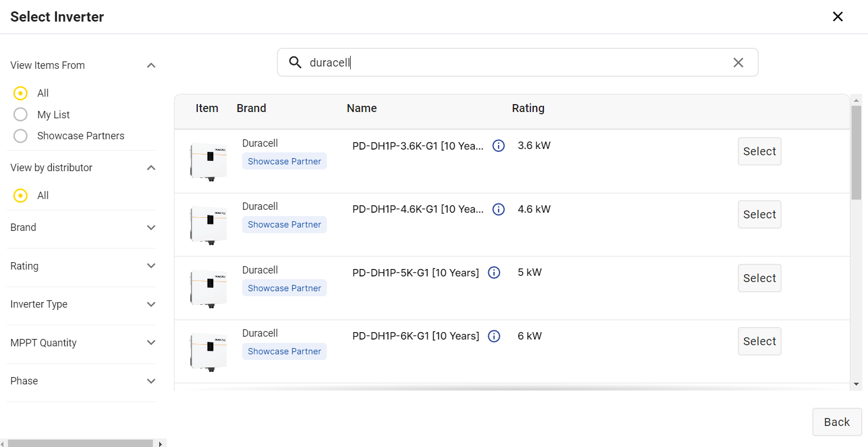Click the Duracell brand text in 5 kW row
Screen dimensions: 868x447
click(260, 270)
